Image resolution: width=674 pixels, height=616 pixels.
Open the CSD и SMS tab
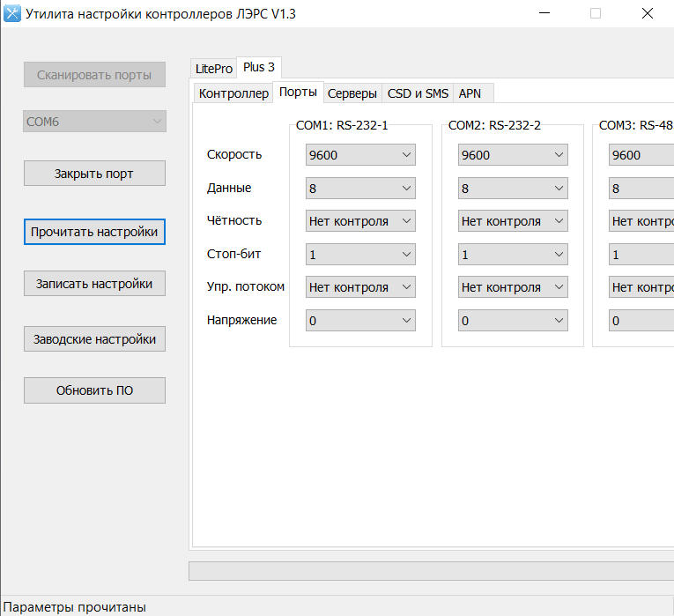[x=418, y=93]
